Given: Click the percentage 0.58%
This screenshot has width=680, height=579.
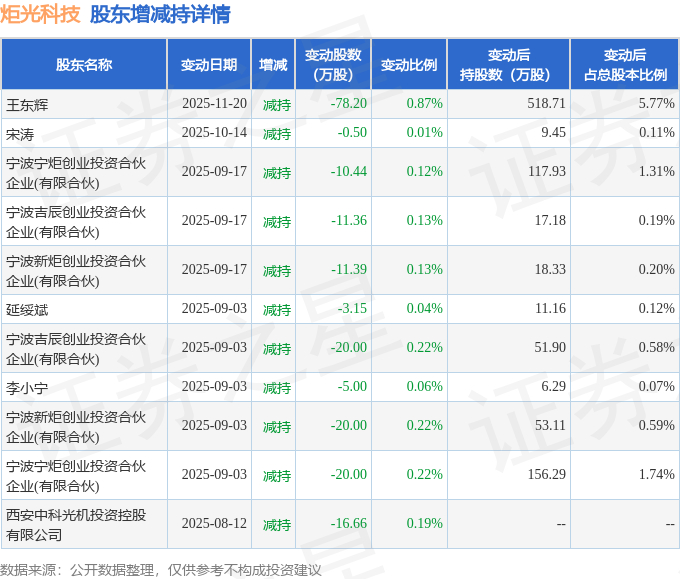Looking at the screenshot, I should 656,347.
